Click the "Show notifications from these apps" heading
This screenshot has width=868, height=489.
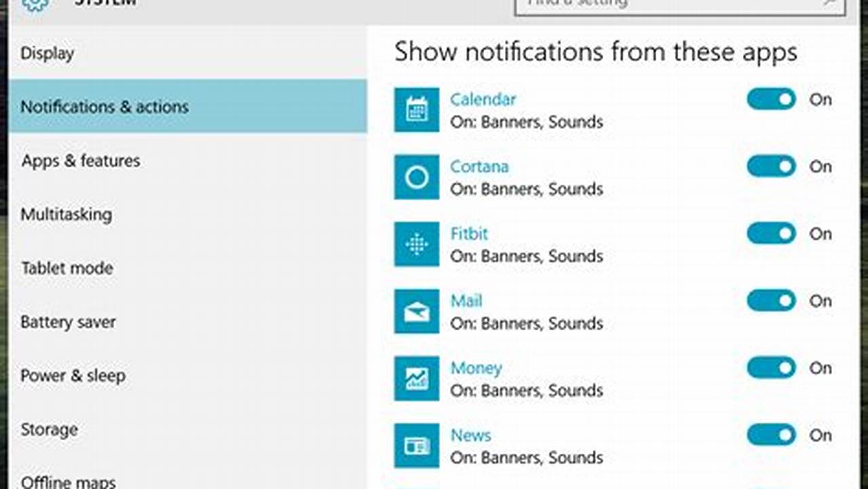[596, 52]
